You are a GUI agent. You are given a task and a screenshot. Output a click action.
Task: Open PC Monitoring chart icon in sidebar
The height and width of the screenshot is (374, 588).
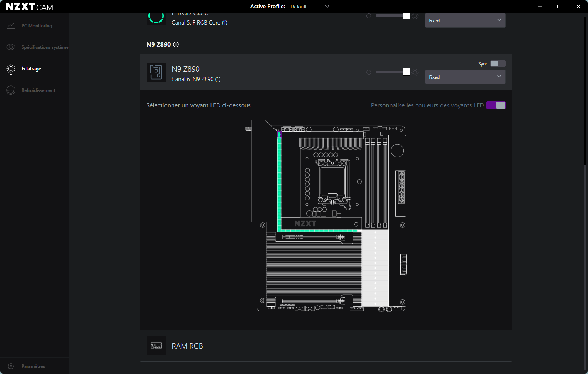[x=11, y=25]
